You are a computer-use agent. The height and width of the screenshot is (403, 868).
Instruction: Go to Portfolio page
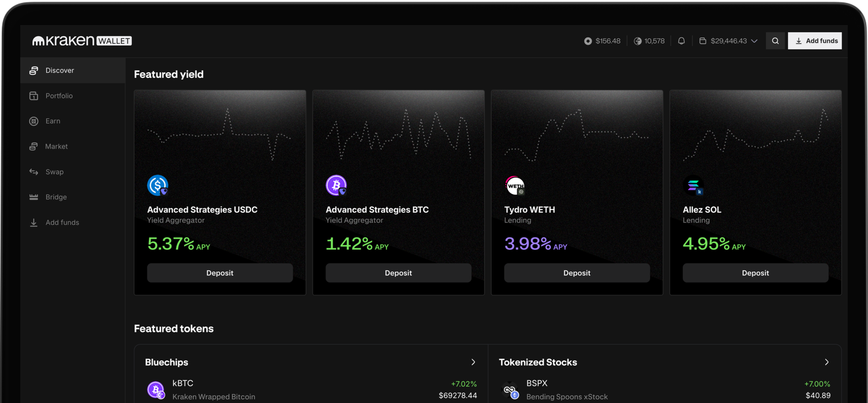[73, 96]
